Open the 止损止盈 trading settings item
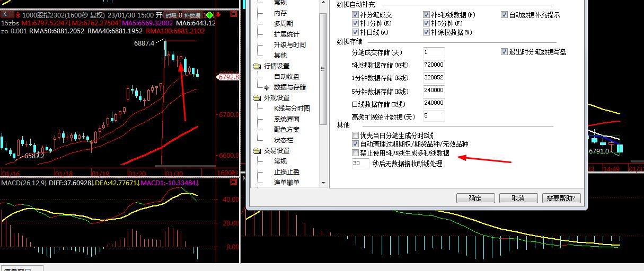Image resolution: width=644 pixels, height=271 pixels. tap(286, 172)
